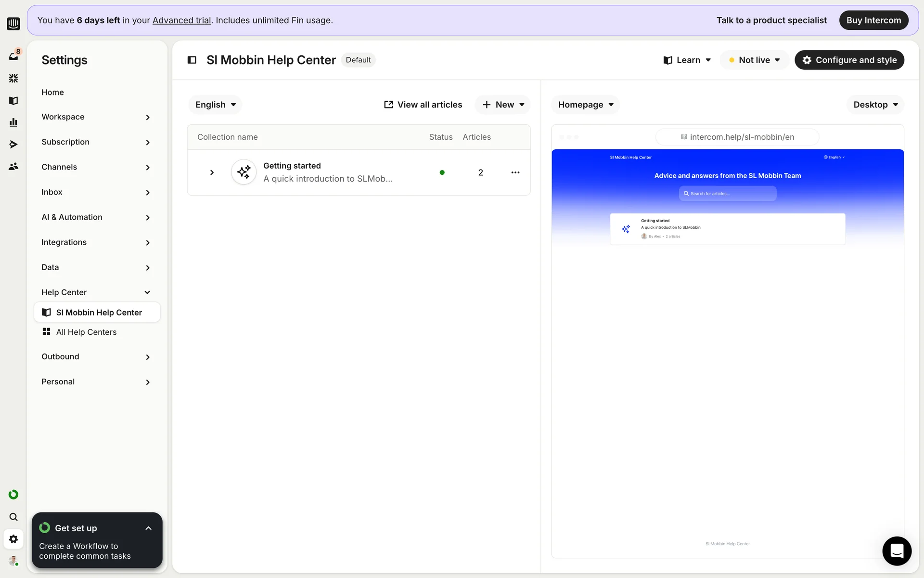Expand the Workspace settings menu item
This screenshot has width=924, height=578.
(x=96, y=117)
